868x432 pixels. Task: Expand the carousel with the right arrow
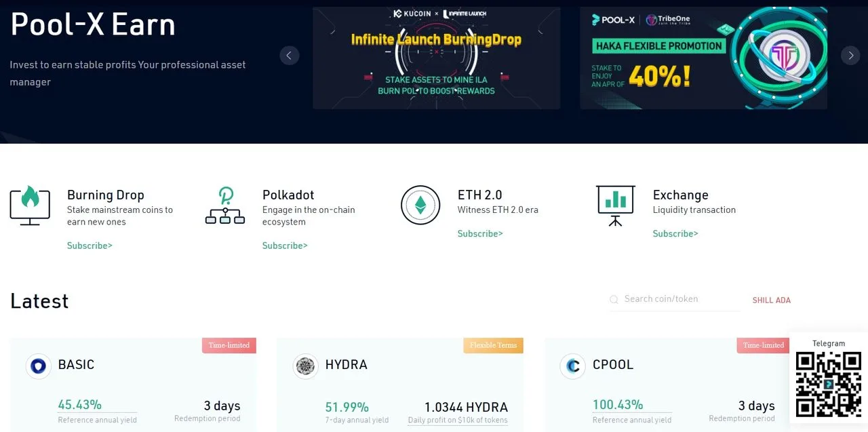coord(850,55)
